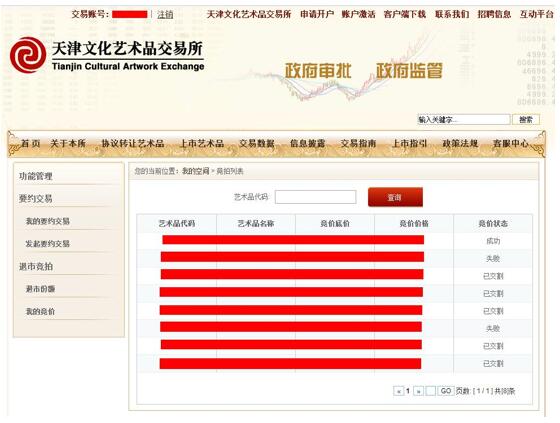The height and width of the screenshot is (423, 560).
Task: Select 首页 in navigation bar
Action: click(31, 144)
